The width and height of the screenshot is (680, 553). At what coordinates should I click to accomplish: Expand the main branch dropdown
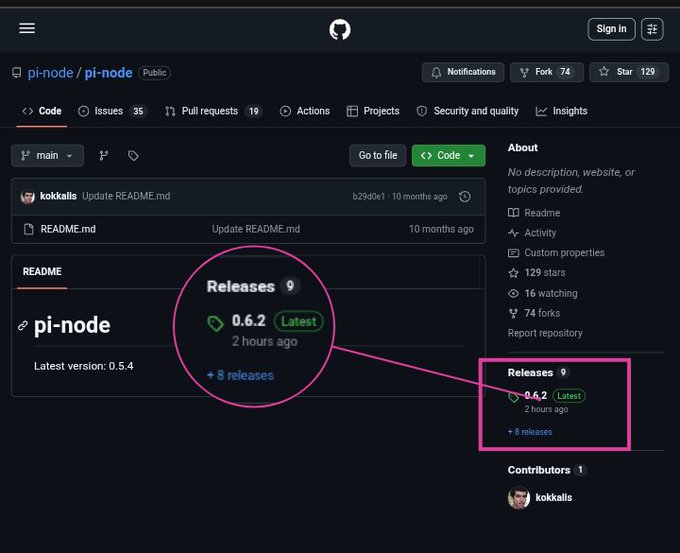coord(47,155)
